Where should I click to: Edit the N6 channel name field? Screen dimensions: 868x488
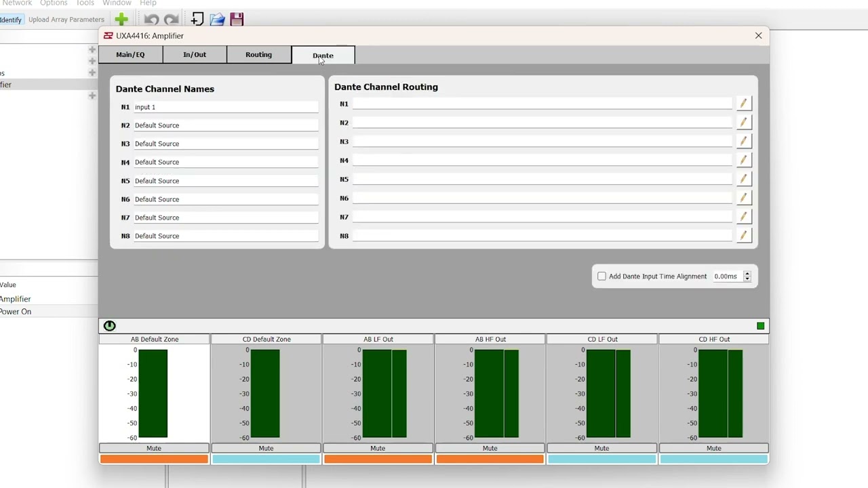coord(226,199)
